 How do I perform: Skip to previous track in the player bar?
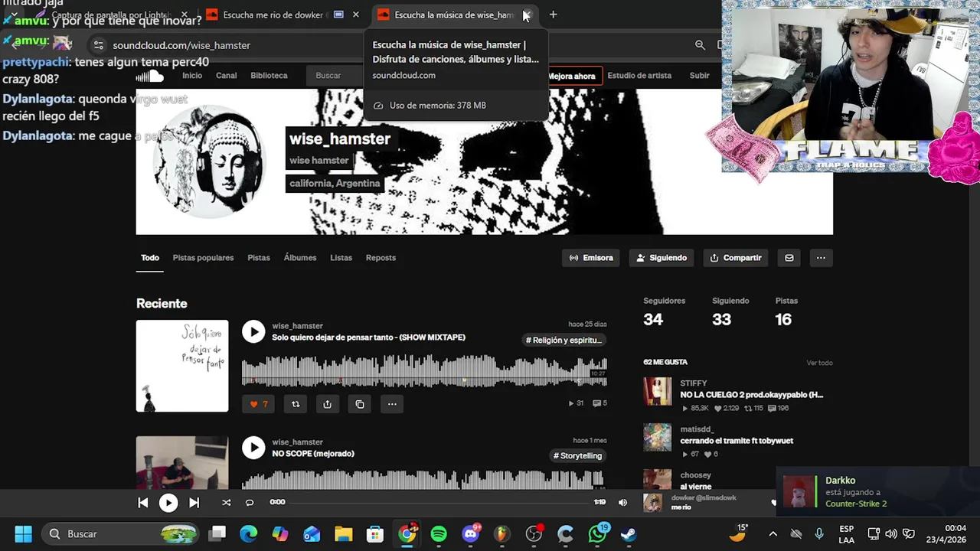pos(143,503)
